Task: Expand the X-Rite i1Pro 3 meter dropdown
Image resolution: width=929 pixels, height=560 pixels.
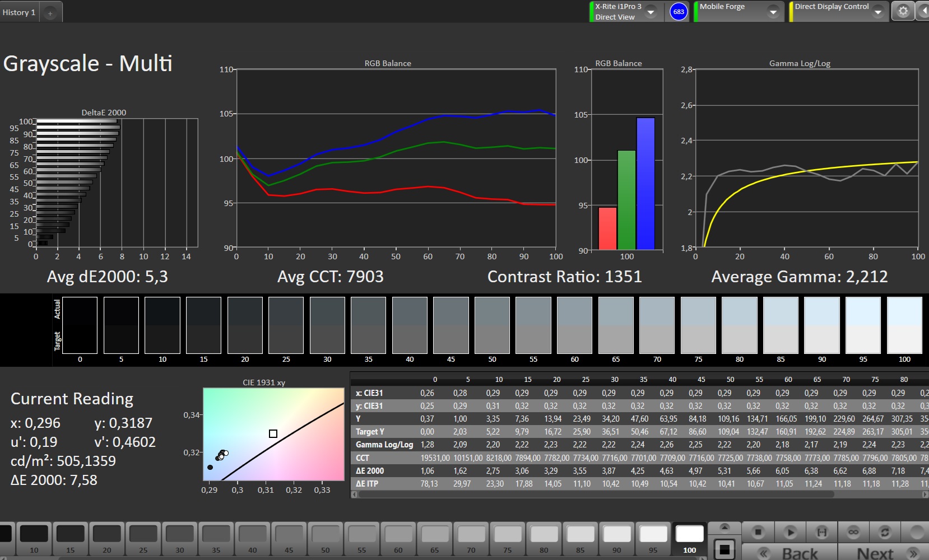Action: pos(651,12)
